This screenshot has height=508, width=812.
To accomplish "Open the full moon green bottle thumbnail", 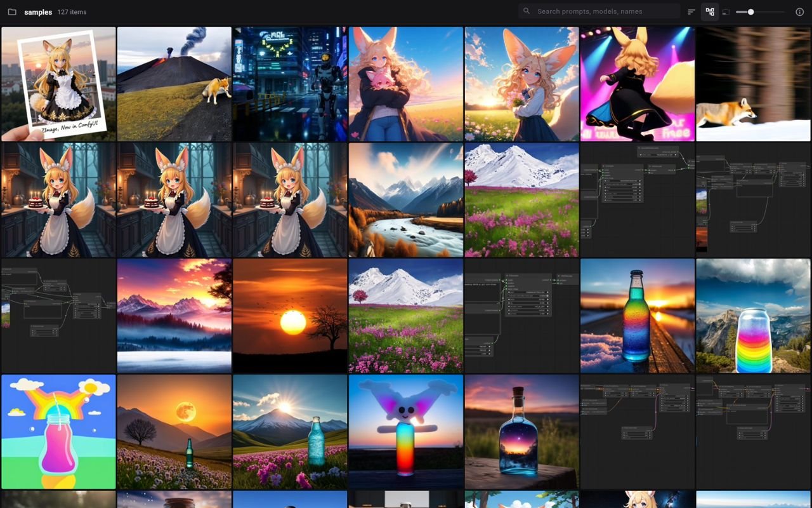I will pyautogui.click(x=174, y=432).
